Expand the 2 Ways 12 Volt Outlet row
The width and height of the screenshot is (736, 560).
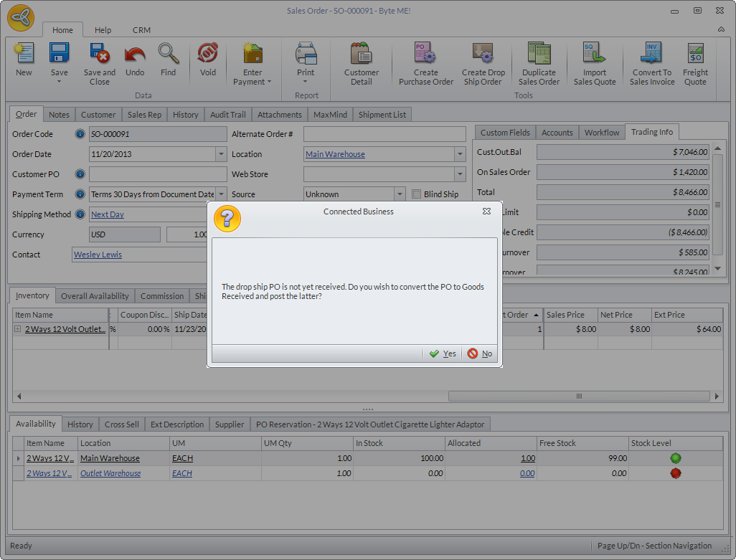coord(18,330)
